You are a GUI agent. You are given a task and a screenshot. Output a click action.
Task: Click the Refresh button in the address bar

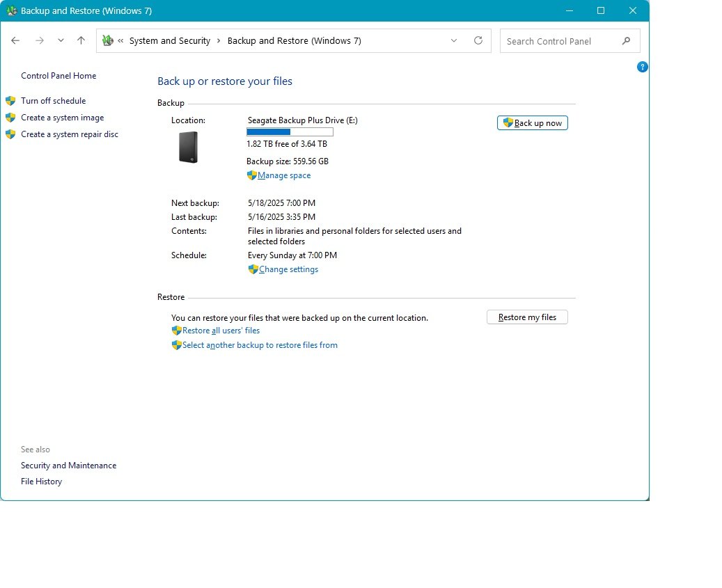pos(478,40)
